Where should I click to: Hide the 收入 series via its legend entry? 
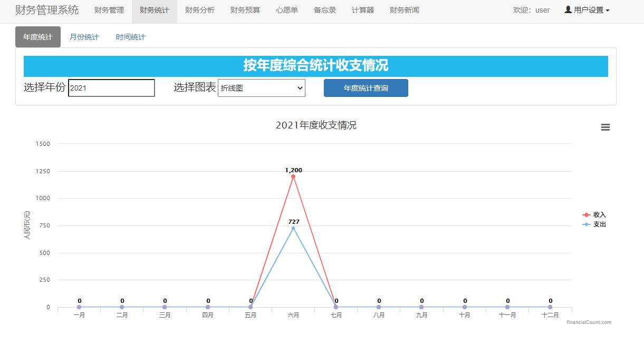(598, 215)
